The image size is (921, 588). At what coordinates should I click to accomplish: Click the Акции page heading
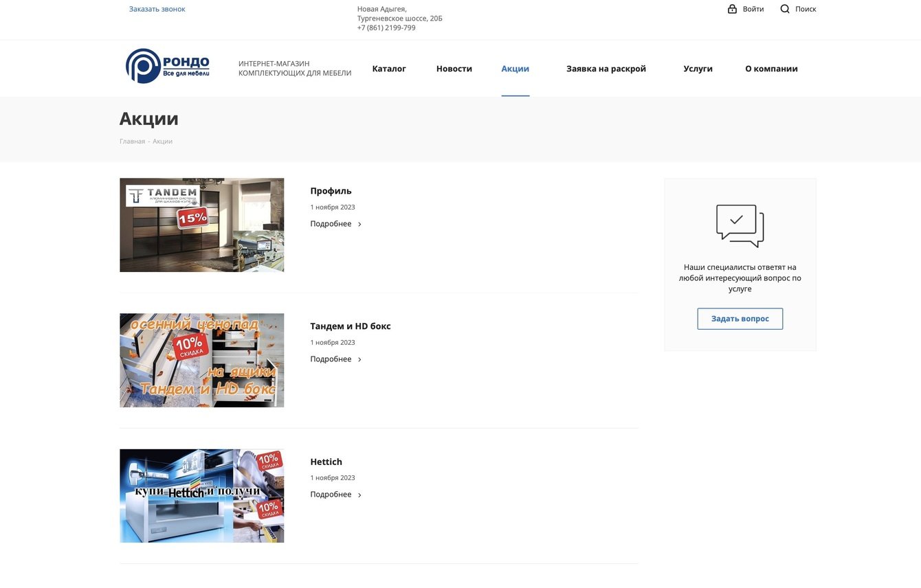(x=149, y=118)
